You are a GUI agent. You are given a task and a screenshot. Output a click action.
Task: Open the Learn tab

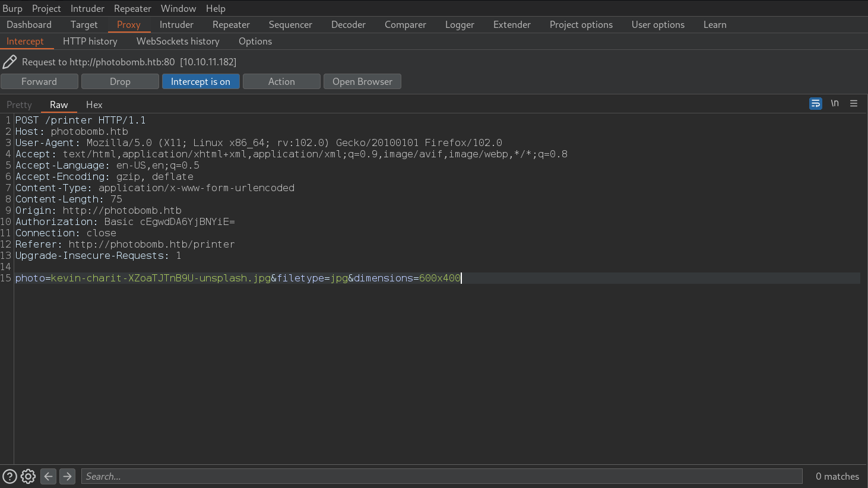(715, 24)
